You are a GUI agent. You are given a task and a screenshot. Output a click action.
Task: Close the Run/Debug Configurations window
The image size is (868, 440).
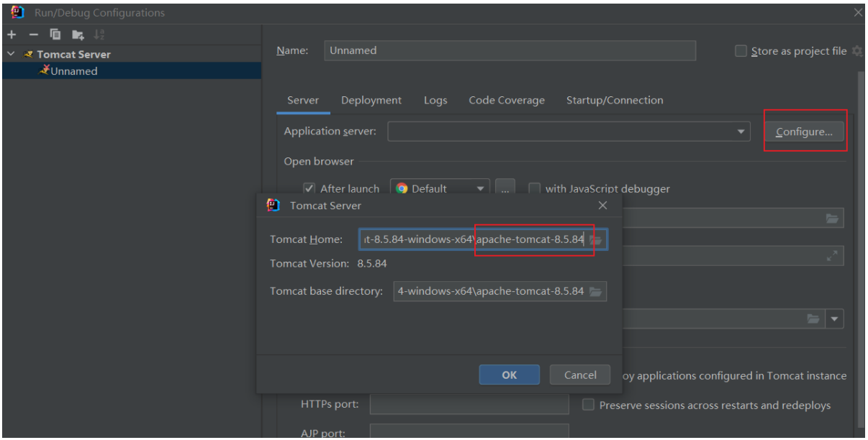coord(858,12)
